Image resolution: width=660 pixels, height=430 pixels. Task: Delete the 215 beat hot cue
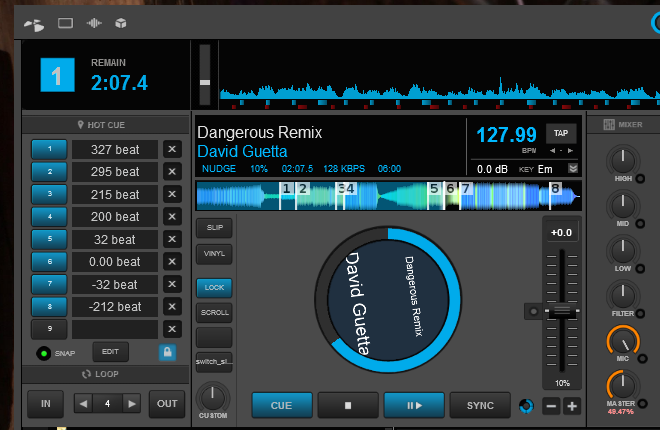point(172,194)
